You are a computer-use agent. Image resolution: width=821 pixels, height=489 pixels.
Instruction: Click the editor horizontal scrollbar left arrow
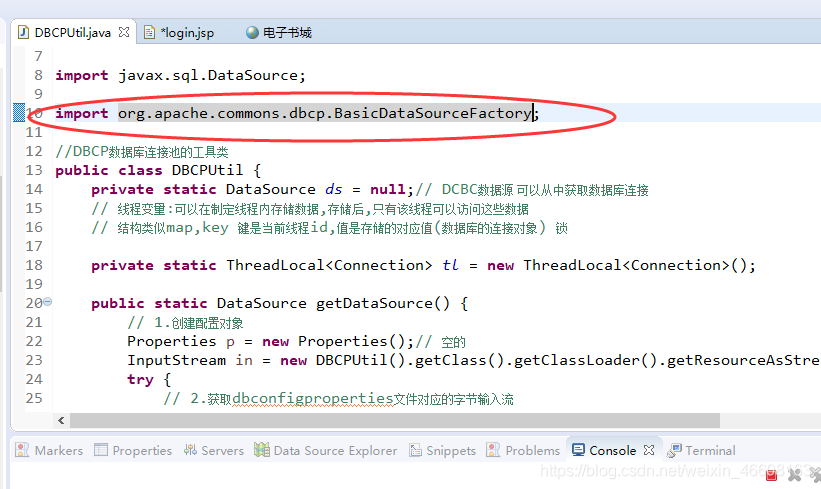click(x=61, y=420)
